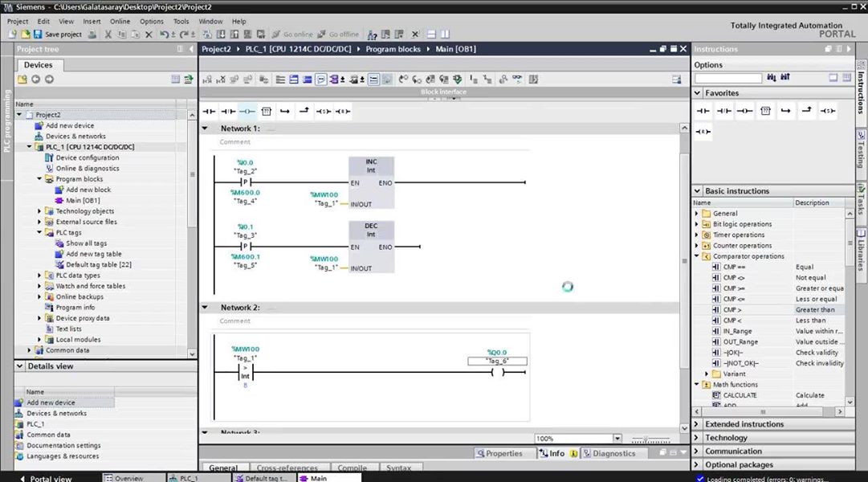Insert an empty box from the editor toolbar
This screenshot has height=482, width=868.
click(267, 112)
